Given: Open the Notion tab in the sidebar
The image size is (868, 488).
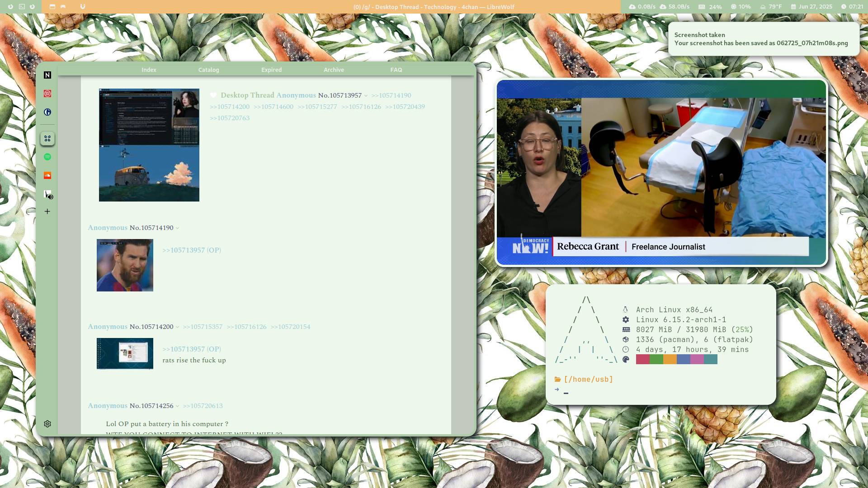Looking at the screenshot, I should [47, 75].
